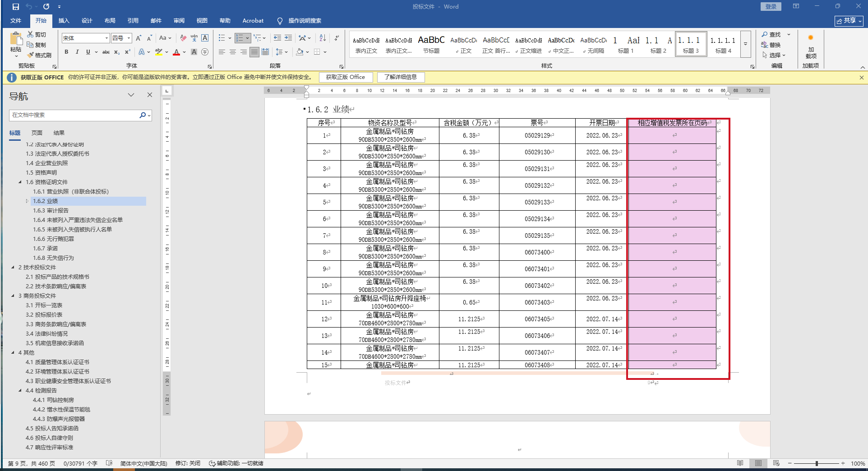Viewport: 868px width, 471px height.
Task: Toggle align right paragraph
Action: pyautogui.click(x=244, y=52)
